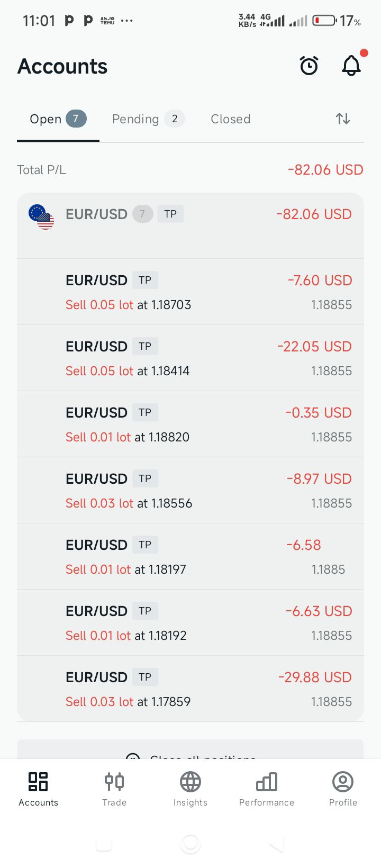Screen dimensions: 381x868
Task: Switch to the Closed tab
Action: pyautogui.click(x=230, y=119)
